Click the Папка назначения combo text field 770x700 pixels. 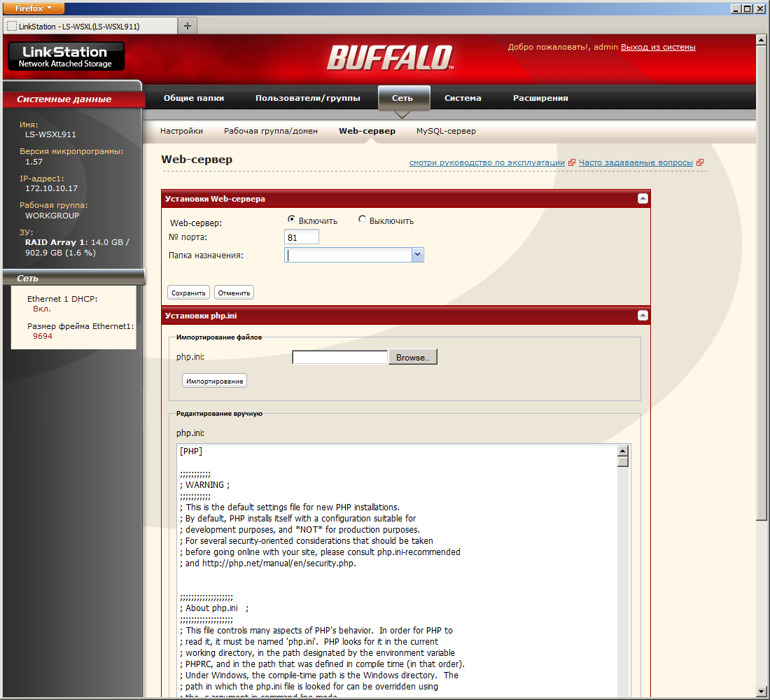coord(348,255)
